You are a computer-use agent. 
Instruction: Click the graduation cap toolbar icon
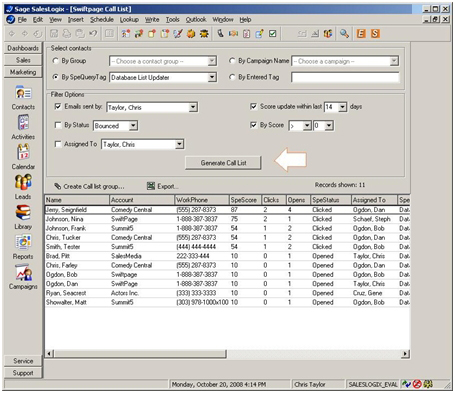(x=204, y=33)
